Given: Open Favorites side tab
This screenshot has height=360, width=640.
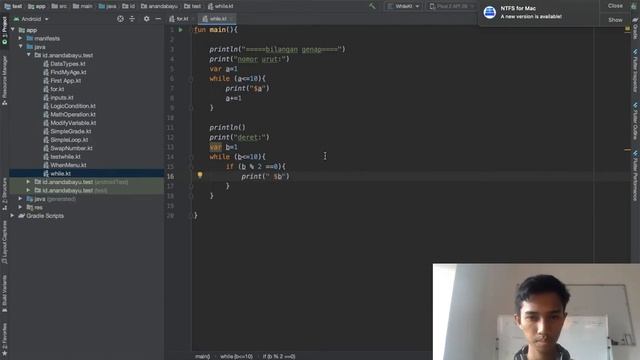Looking at the screenshot, I should pyautogui.click(x=4, y=339).
